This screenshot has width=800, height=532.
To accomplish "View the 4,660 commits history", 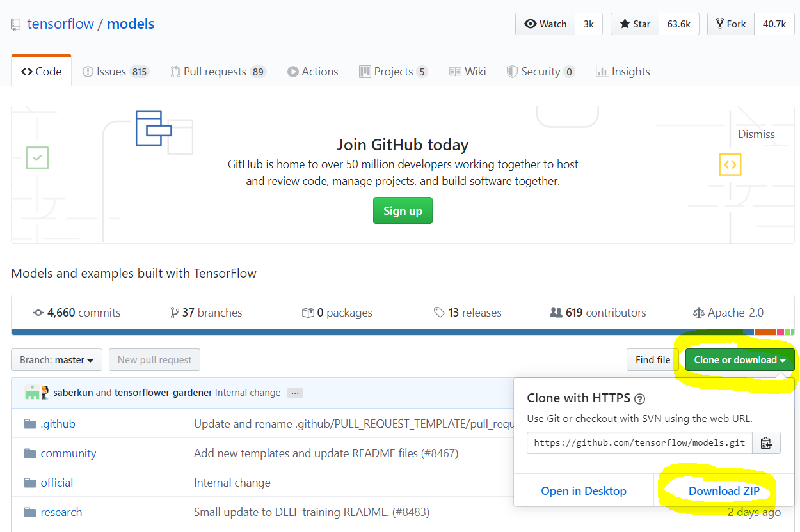I will point(77,313).
